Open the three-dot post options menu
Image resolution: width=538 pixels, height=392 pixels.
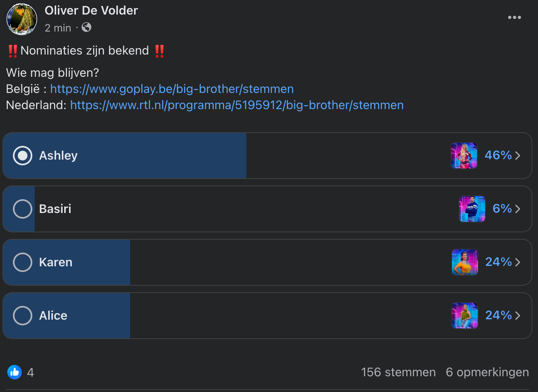514,17
